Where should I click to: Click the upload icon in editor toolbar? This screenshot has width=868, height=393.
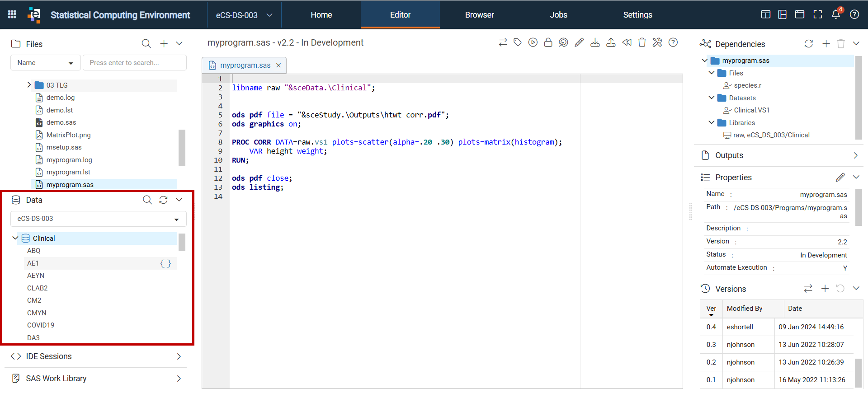coord(611,42)
